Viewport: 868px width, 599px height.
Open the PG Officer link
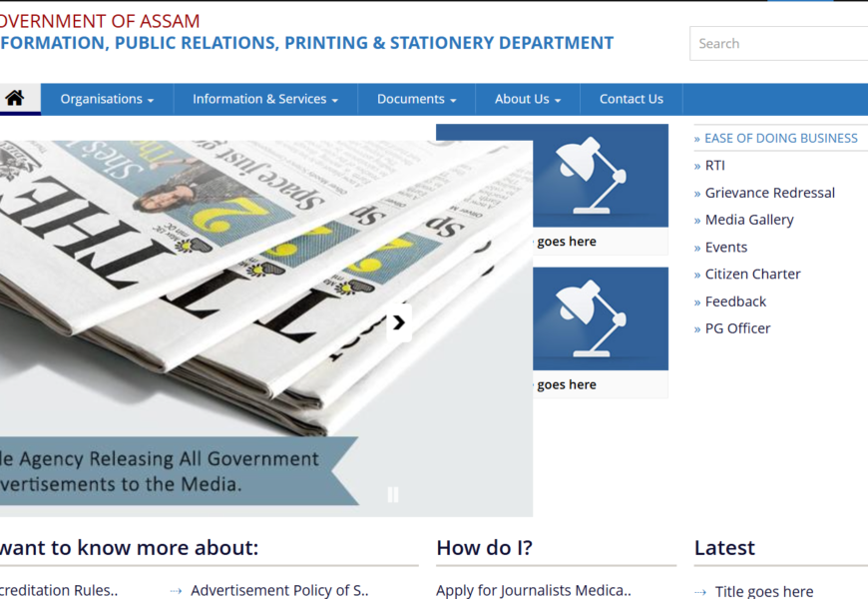point(737,328)
